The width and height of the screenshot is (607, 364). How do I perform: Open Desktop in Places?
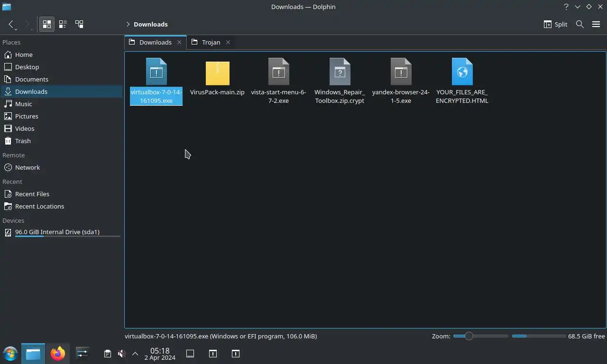click(62, 67)
